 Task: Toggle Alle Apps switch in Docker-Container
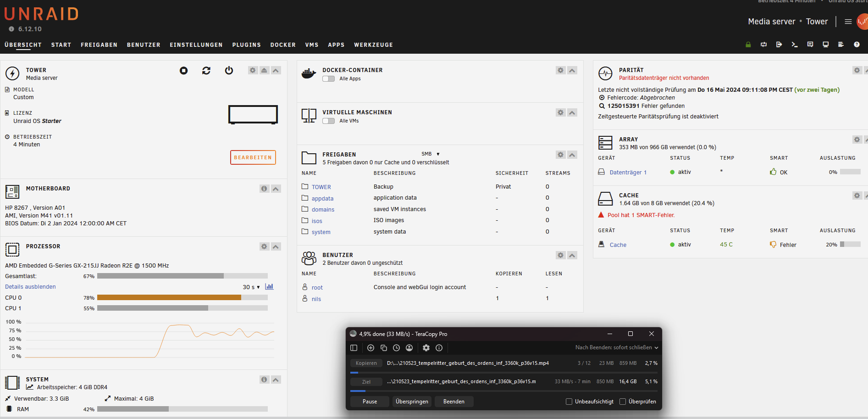[328, 79]
